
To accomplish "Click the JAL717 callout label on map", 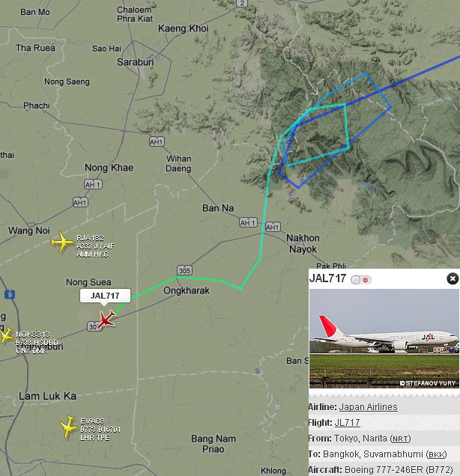I will pos(105,296).
